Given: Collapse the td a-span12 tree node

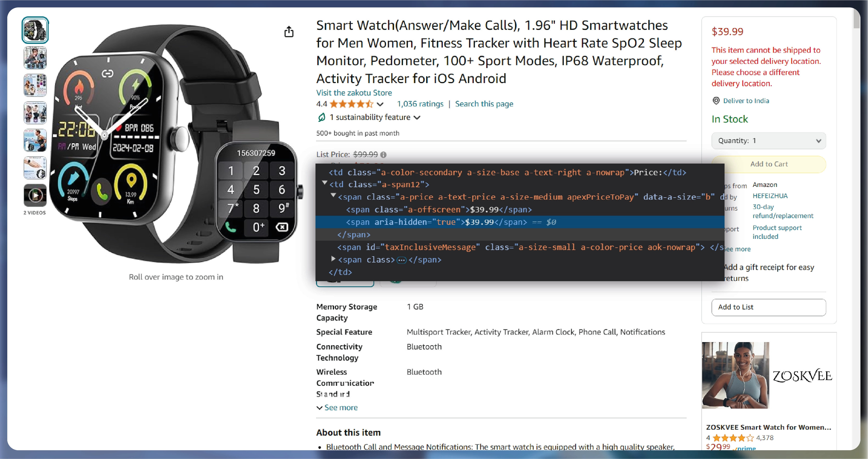Looking at the screenshot, I should point(325,183).
